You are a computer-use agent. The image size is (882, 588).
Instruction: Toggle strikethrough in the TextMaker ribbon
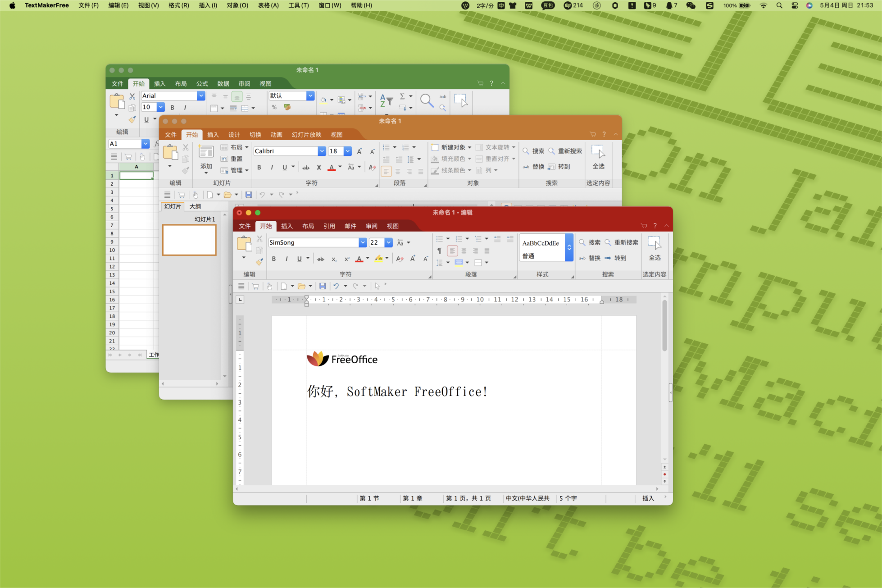pos(321,259)
